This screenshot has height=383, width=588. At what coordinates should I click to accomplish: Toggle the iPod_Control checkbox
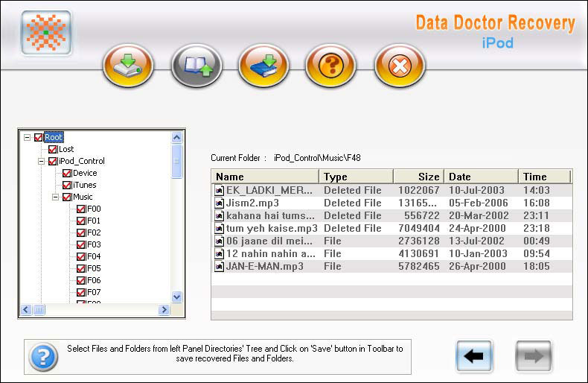point(53,162)
